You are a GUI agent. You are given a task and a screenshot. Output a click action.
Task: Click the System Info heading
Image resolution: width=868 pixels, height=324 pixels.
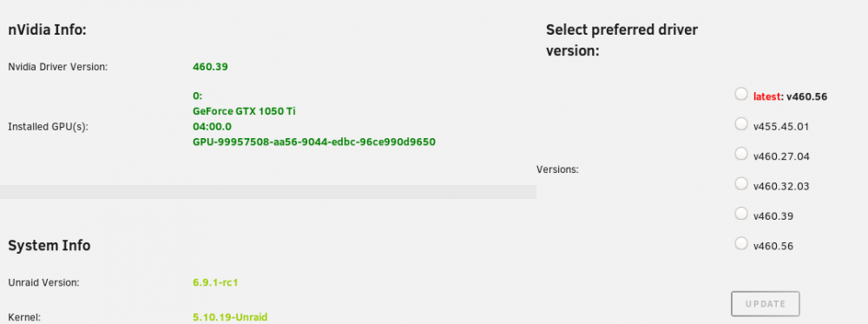tap(49, 245)
